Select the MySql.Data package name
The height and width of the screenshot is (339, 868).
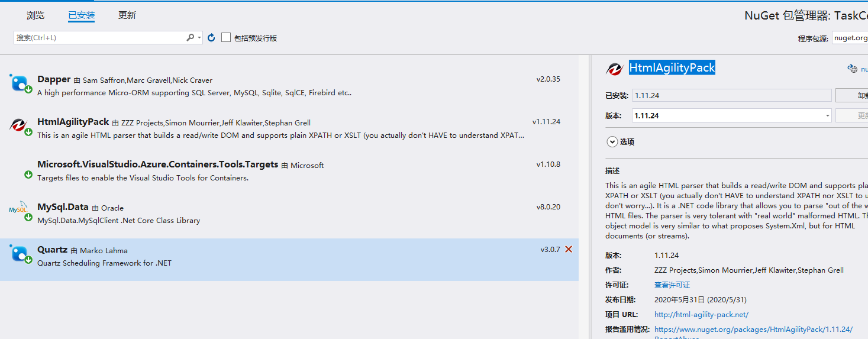click(63, 207)
